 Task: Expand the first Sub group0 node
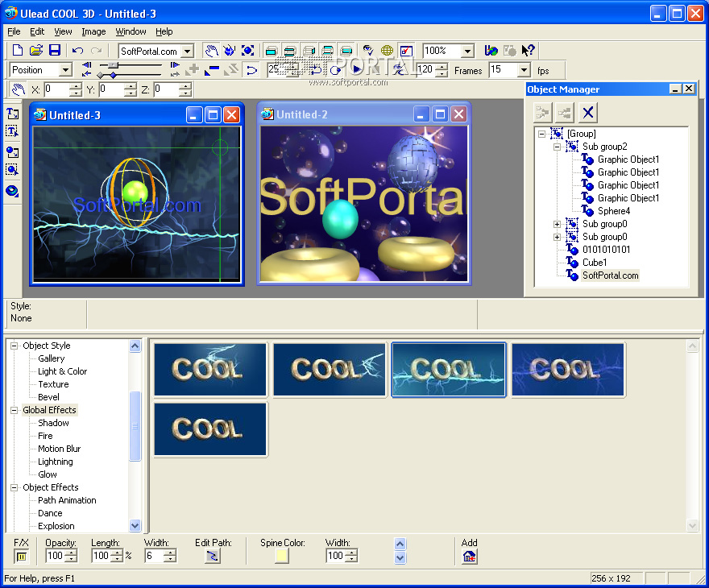(x=557, y=224)
